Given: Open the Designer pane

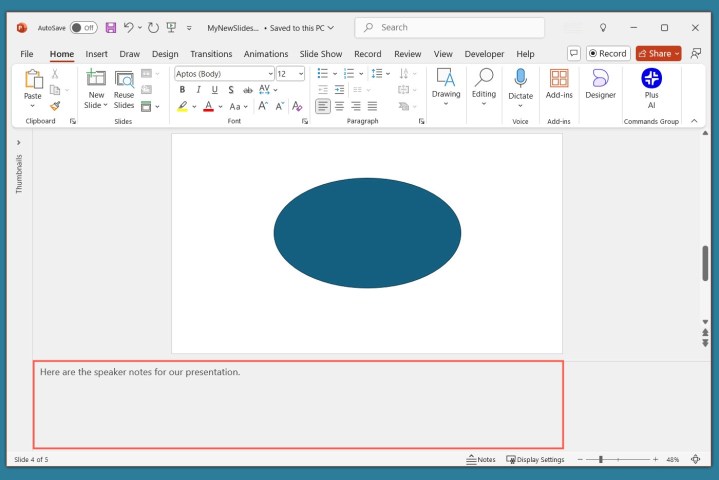Looking at the screenshot, I should [x=600, y=83].
